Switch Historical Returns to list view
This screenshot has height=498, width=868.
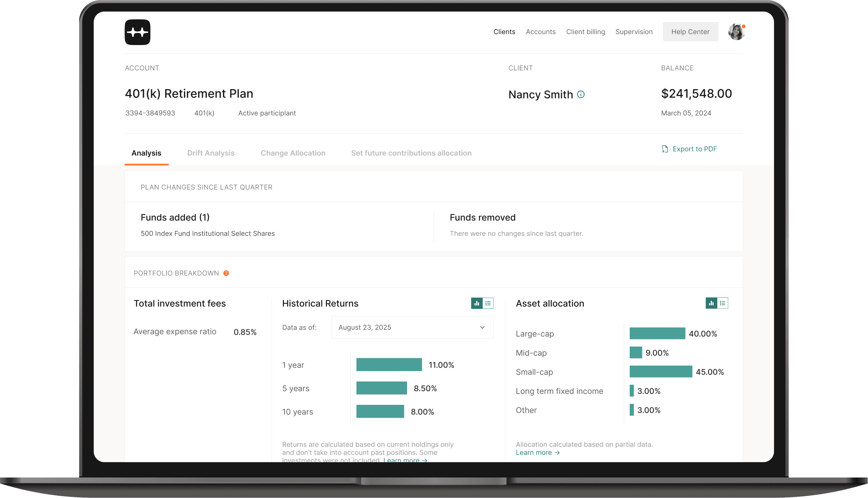coord(488,303)
